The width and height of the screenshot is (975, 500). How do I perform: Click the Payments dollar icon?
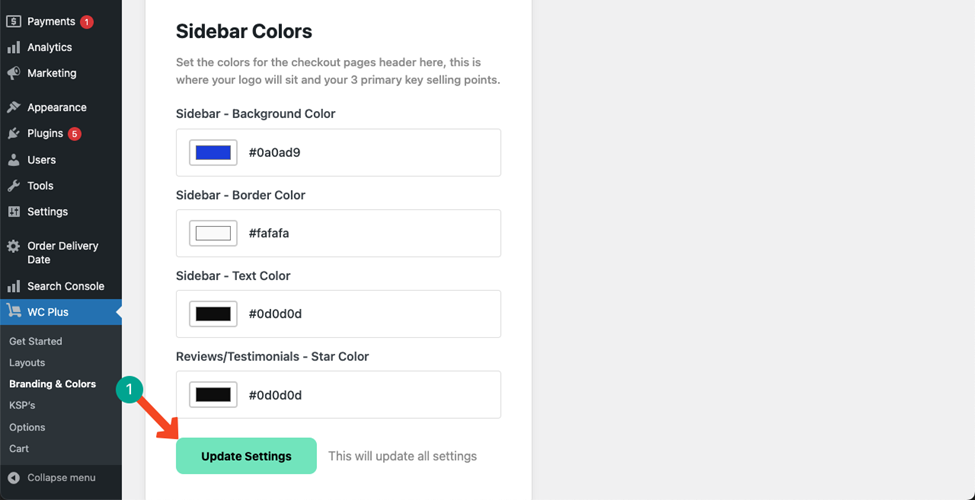[x=14, y=21]
